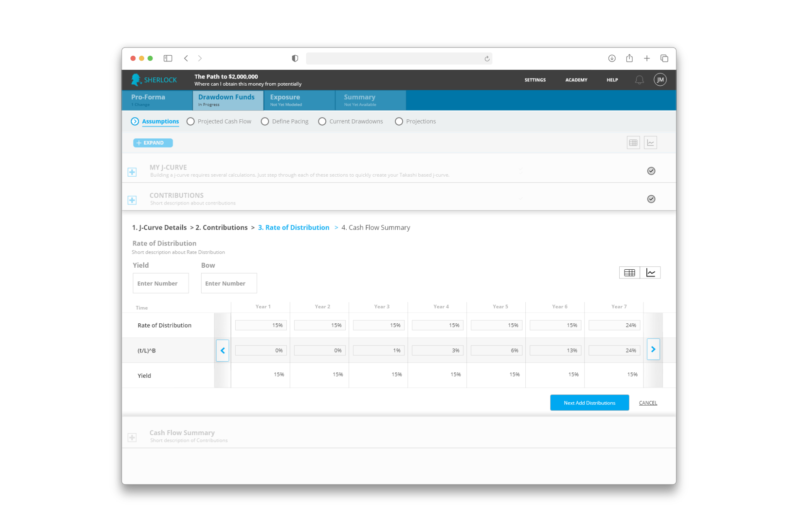This screenshot has width=798, height=532.
Task: Open Settings in the top bar
Action: coord(535,80)
